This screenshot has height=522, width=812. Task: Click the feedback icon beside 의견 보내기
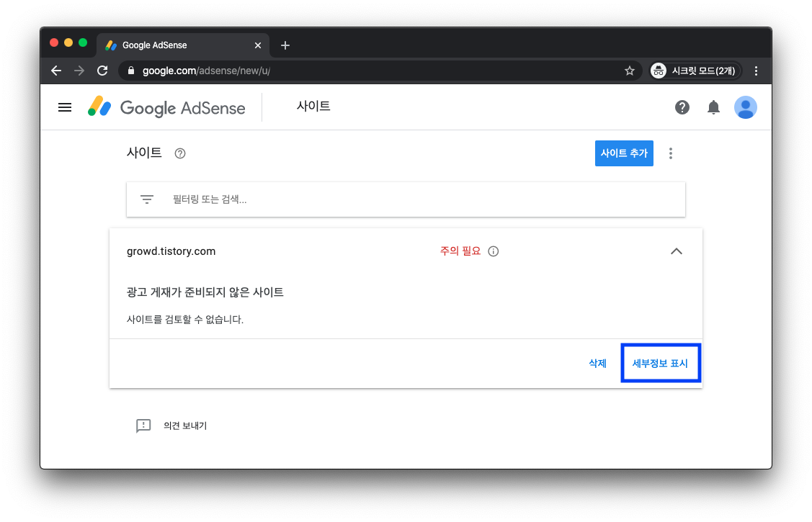pyautogui.click(x=143, y=426)
